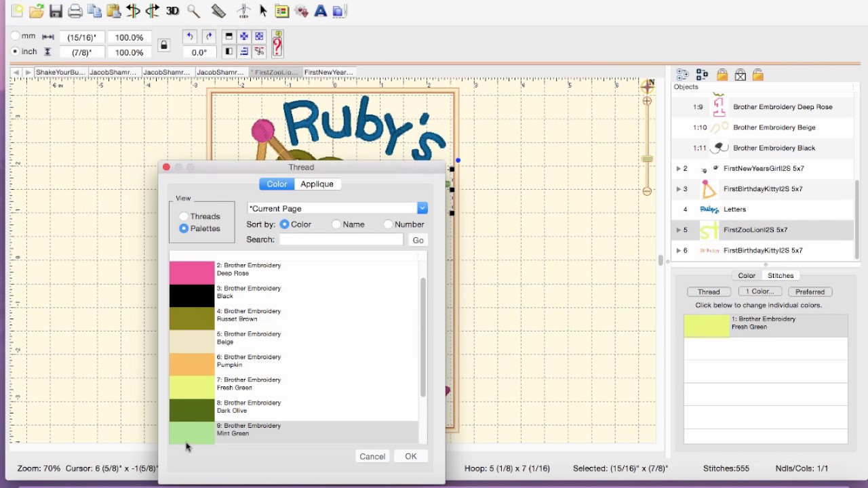Switch to the Stitches tab in properties panel
This screenshot has height=488, width=868.
(781, 275)
